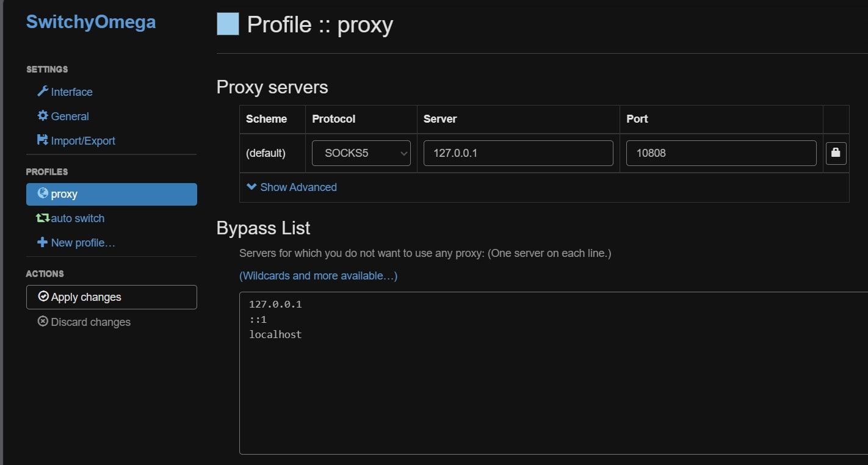Create a New profile
The image size is (868, 465).
tap(76, 242)
